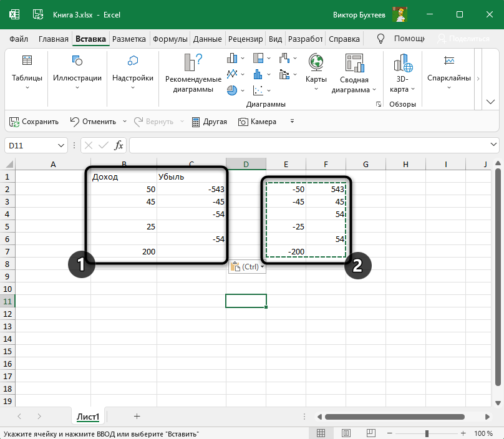Click the Camera (Камера) tool icon
This screenshot has width=504, height=439.
coord(244,122)
